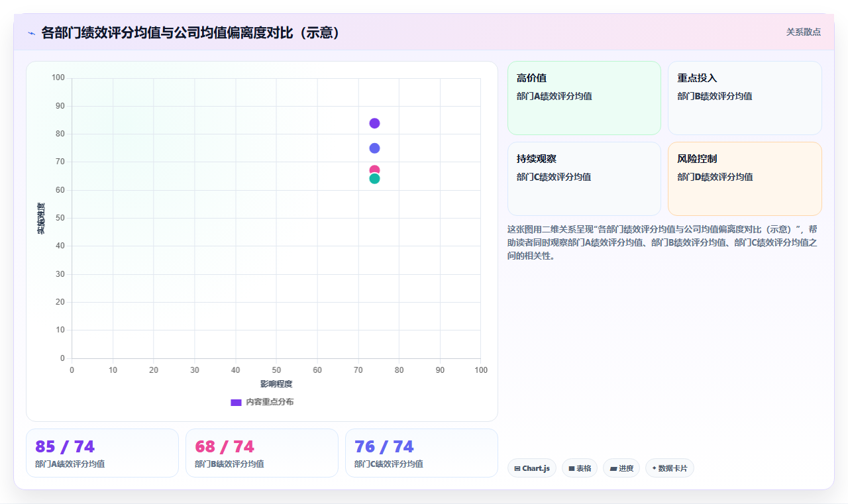Click the blue scatter data point

(x=374, y=148)
